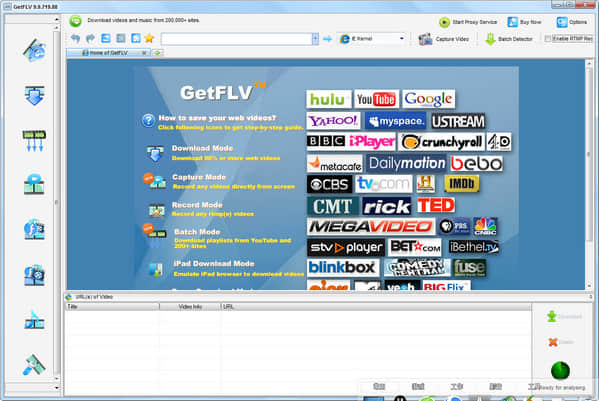
Task: Enable the RTMP checkbox
Action: point(547,39)
